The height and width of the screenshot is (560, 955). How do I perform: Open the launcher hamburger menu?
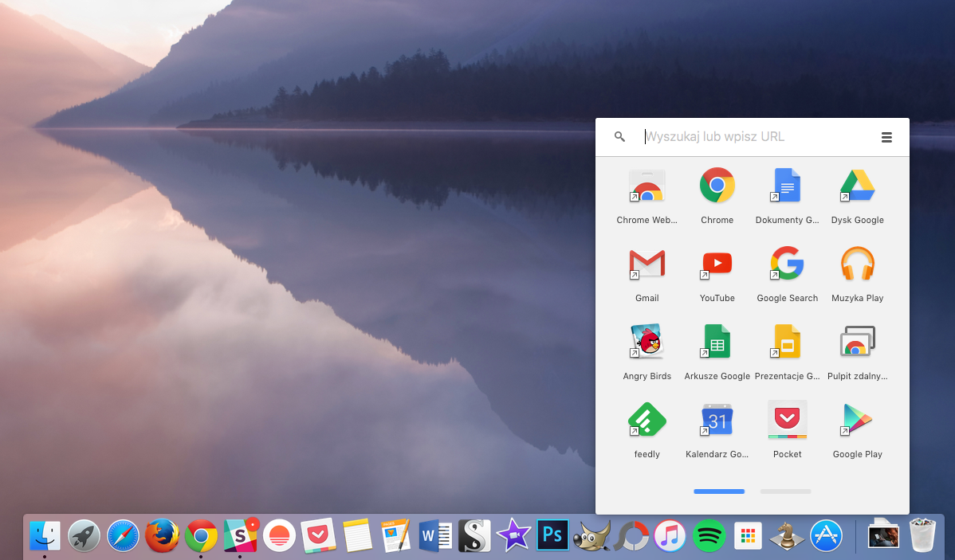coord(886,137)
